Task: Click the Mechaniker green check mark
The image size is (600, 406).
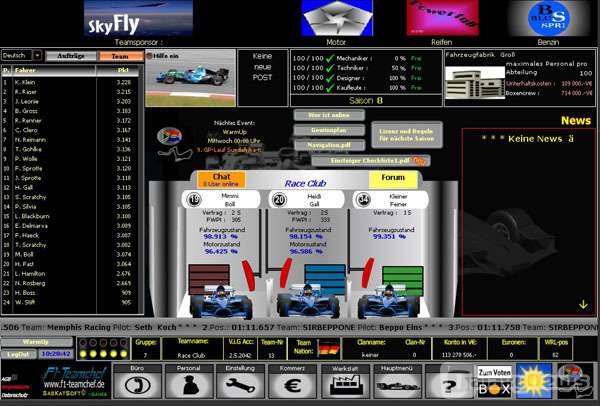Action: point(330,59)
